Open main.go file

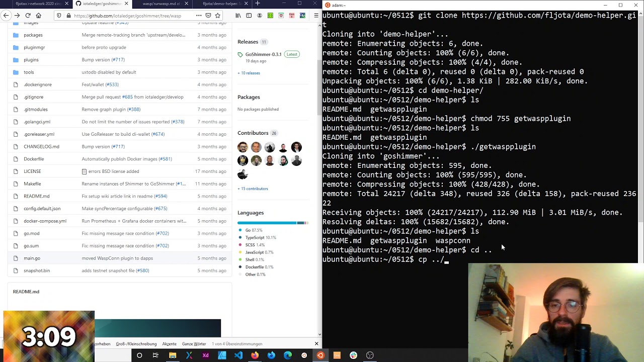pos(32,258)
